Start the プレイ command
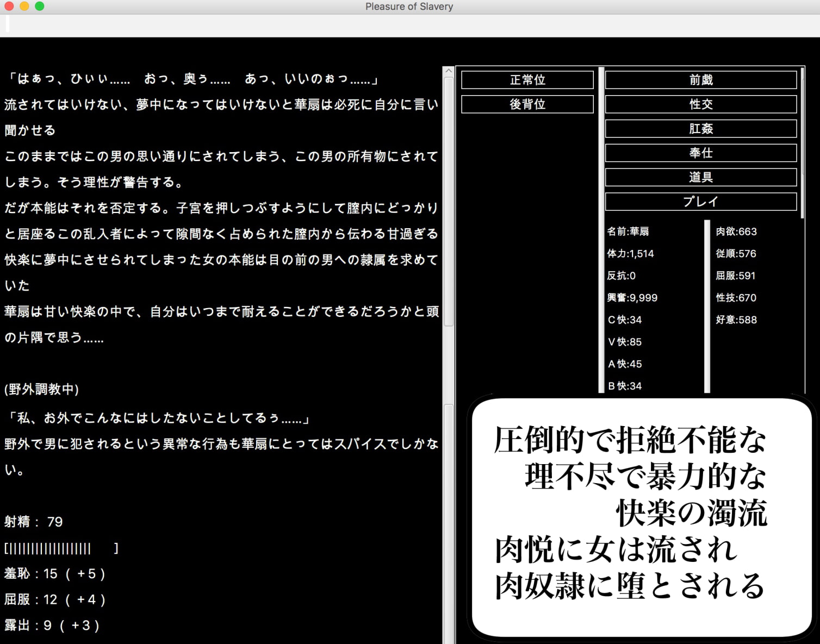The width and height of the screenshot is (820, 644). (701, 201)
